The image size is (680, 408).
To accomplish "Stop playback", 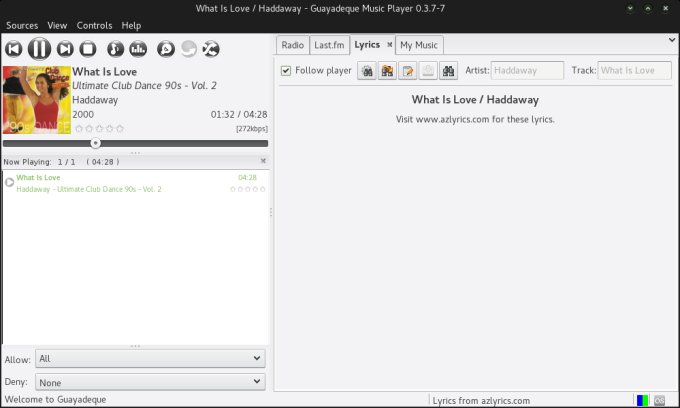I will (x=88, y=49).
